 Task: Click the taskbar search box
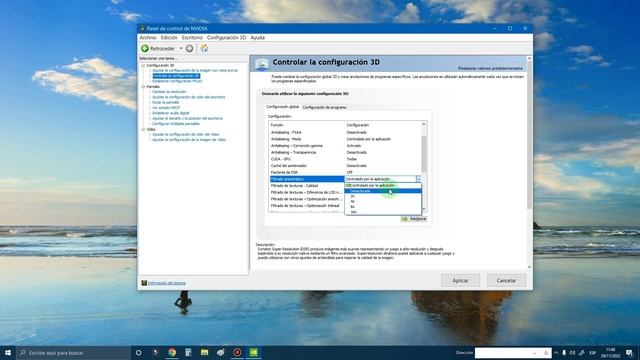point(73,353)
